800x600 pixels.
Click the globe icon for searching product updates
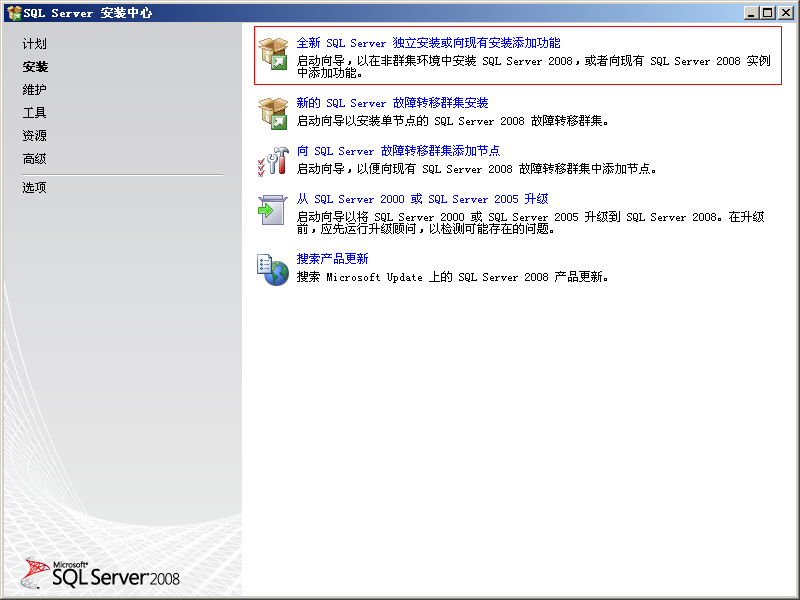pyautogui.click(x=273, y=270)
